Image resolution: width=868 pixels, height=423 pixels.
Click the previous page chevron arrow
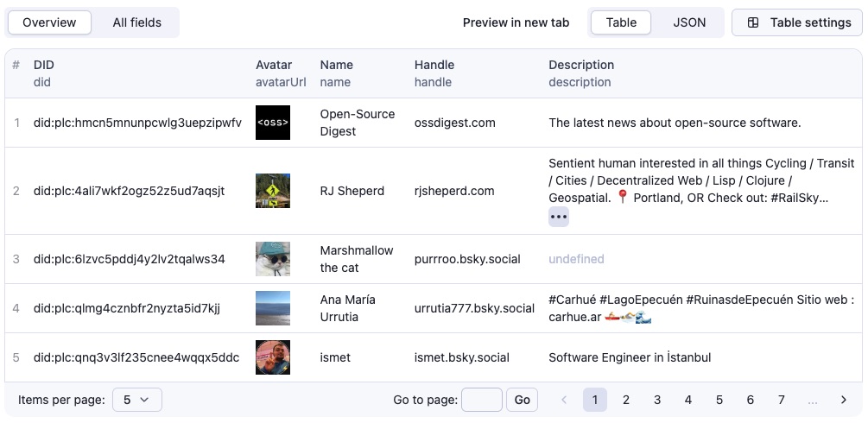(564, 400)
